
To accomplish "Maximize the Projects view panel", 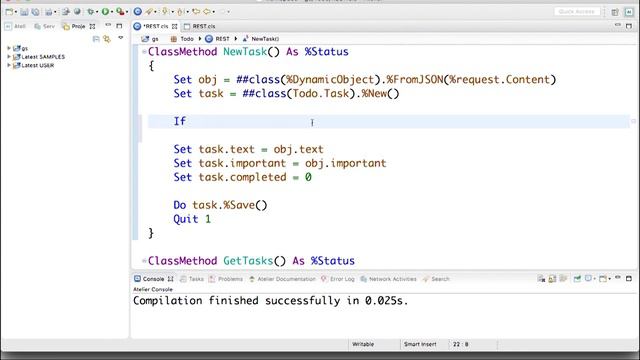I will [x=119, y=26].
